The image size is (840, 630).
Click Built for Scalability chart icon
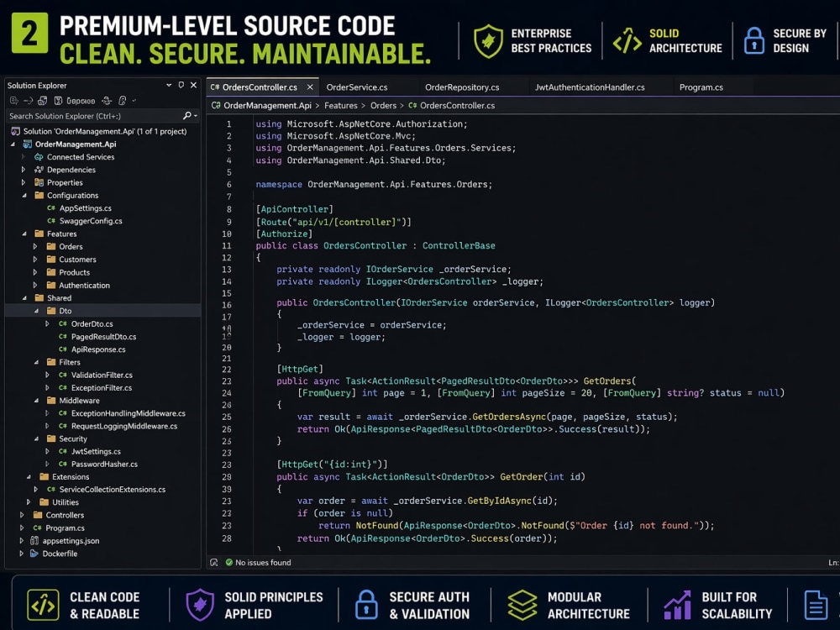[678, 606]
